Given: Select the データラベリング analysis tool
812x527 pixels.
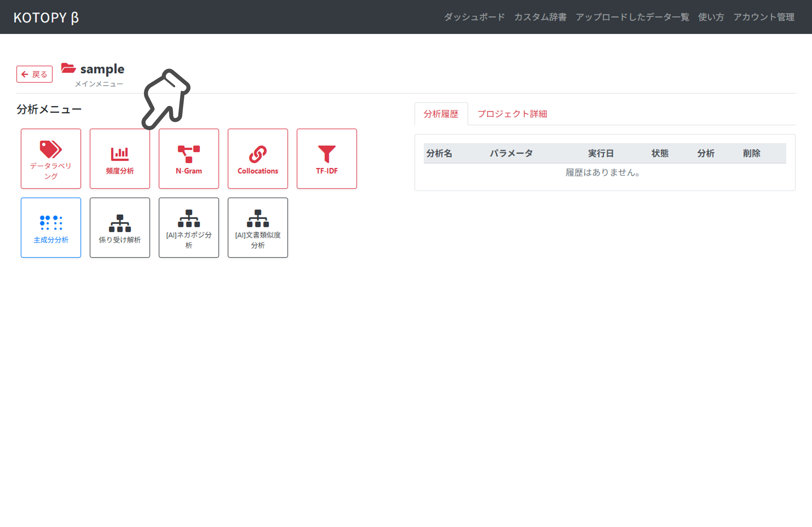Looking at the screenshot, I should pyautogui.click(x=51, y=158).
